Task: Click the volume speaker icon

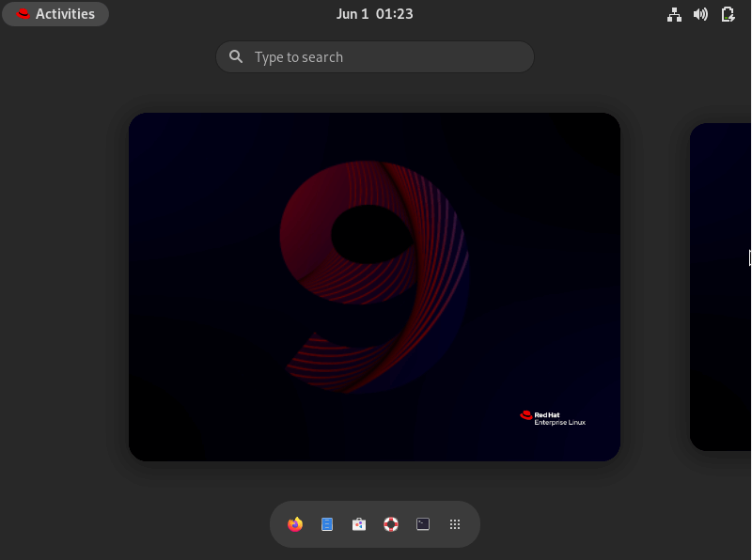Action: point(700,14)
